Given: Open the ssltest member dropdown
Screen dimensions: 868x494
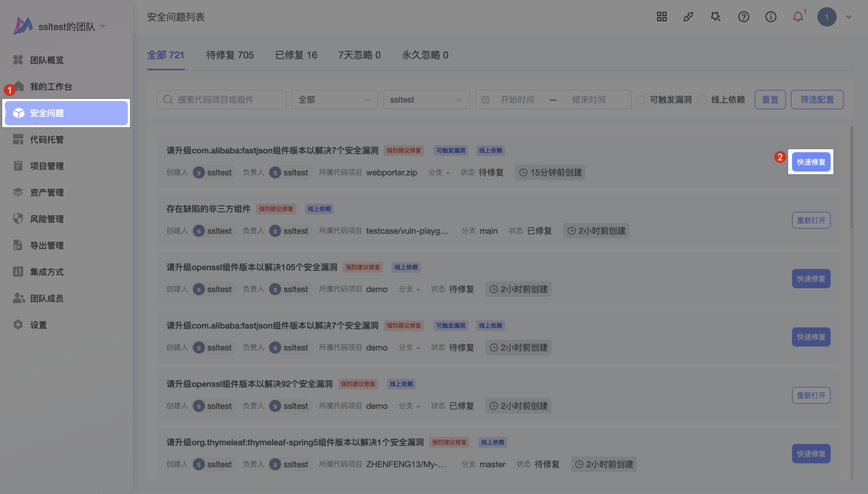Looking at the screenshot, I should (427, 100).
